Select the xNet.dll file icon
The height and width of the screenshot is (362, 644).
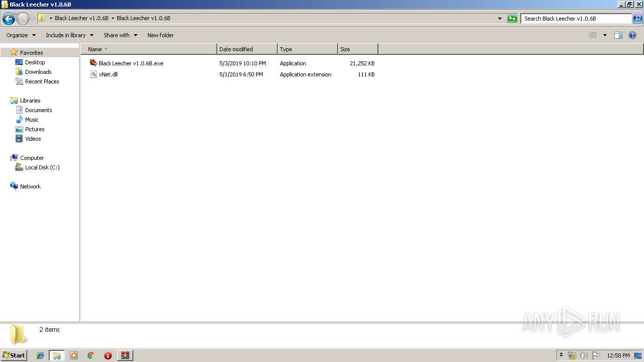(93, 74)
